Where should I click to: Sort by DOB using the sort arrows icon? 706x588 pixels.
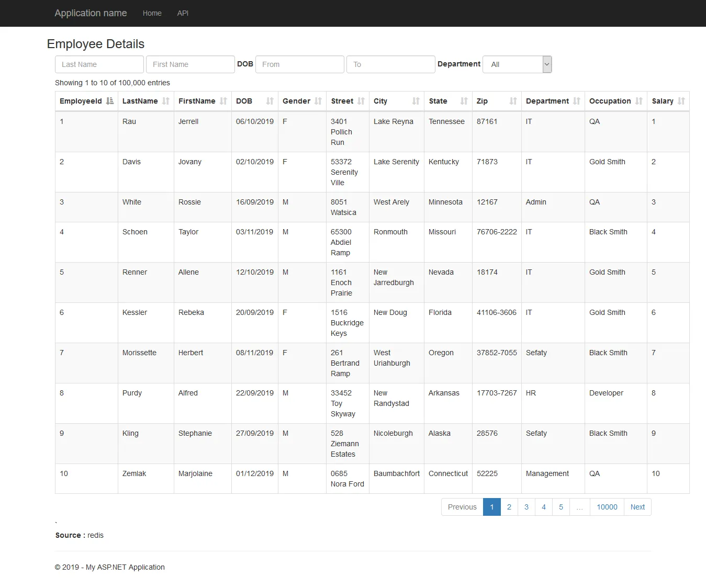coord(270,101)
